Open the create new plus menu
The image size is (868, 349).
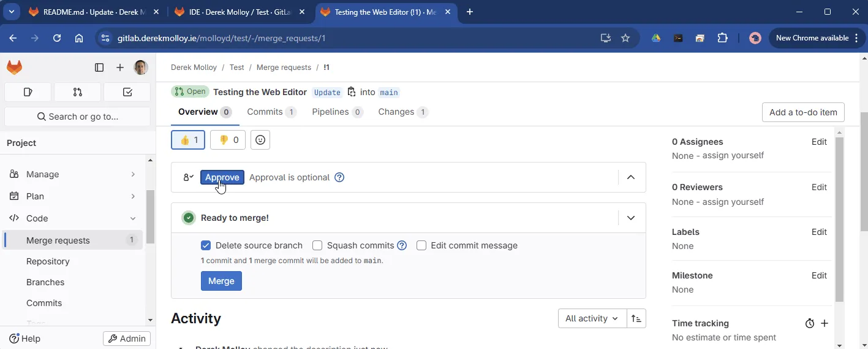(120, 67)
